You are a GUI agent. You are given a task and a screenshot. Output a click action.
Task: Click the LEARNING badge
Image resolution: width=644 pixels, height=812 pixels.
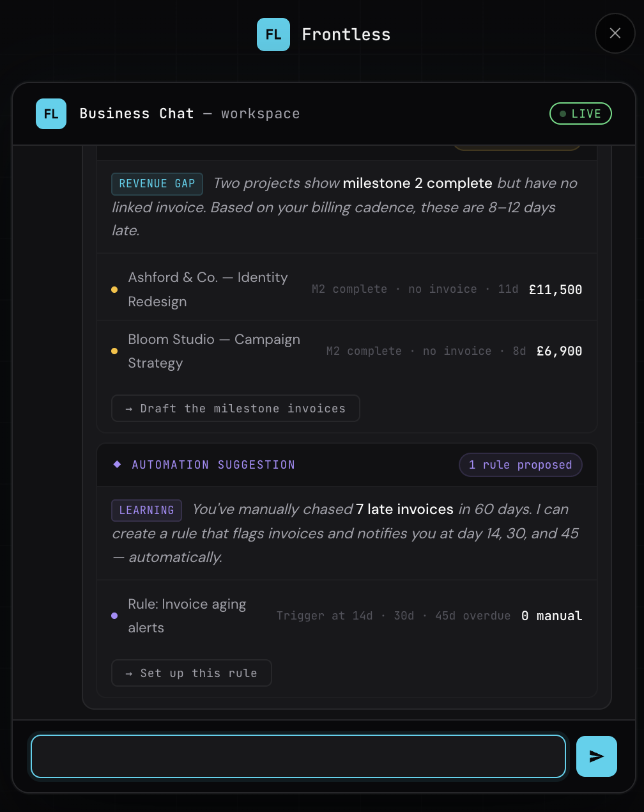point(146,510)
